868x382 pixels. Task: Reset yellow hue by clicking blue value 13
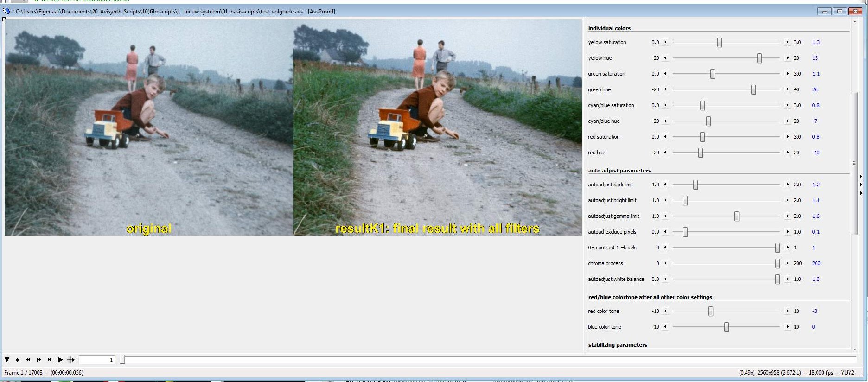point(815,58)
